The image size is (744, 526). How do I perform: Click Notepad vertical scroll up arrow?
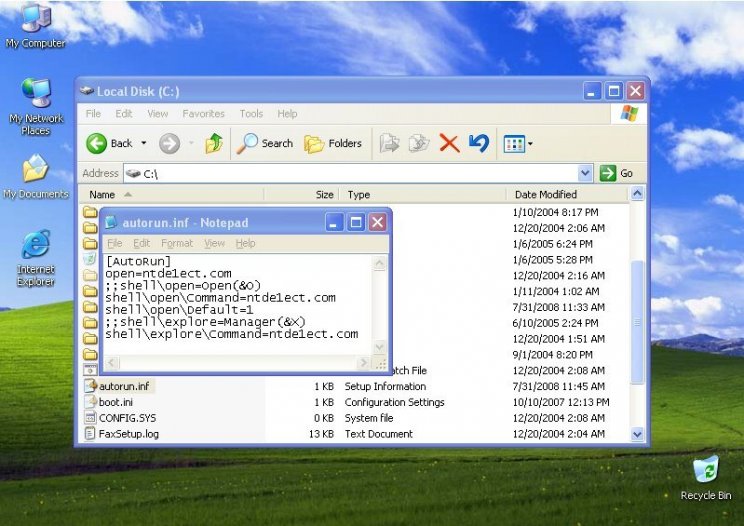pos(380,263)
